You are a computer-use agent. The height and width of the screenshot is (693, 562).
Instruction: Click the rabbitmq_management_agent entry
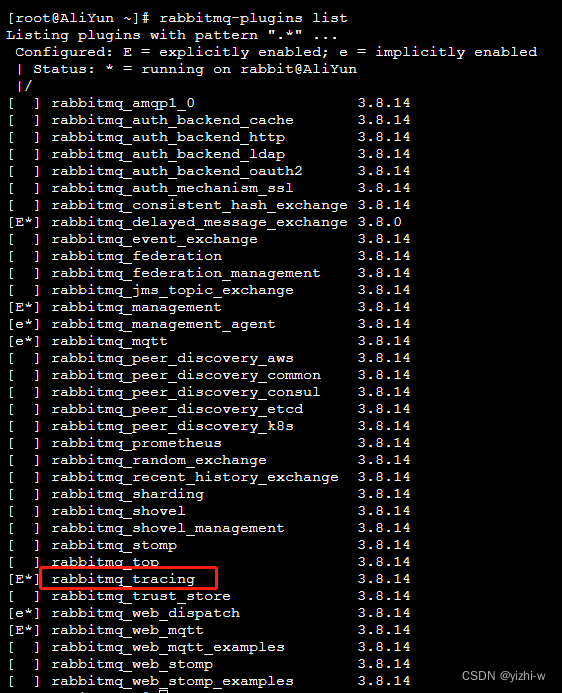point(163,324)
